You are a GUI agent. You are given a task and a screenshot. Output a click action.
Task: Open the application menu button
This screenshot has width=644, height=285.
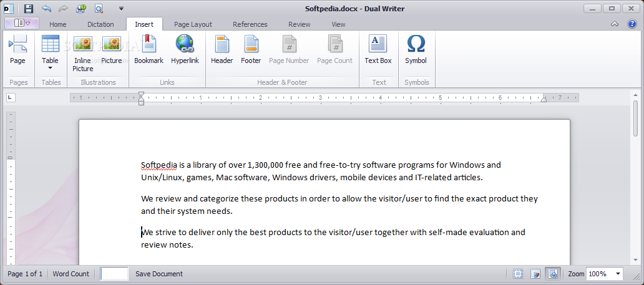[22, 23]
